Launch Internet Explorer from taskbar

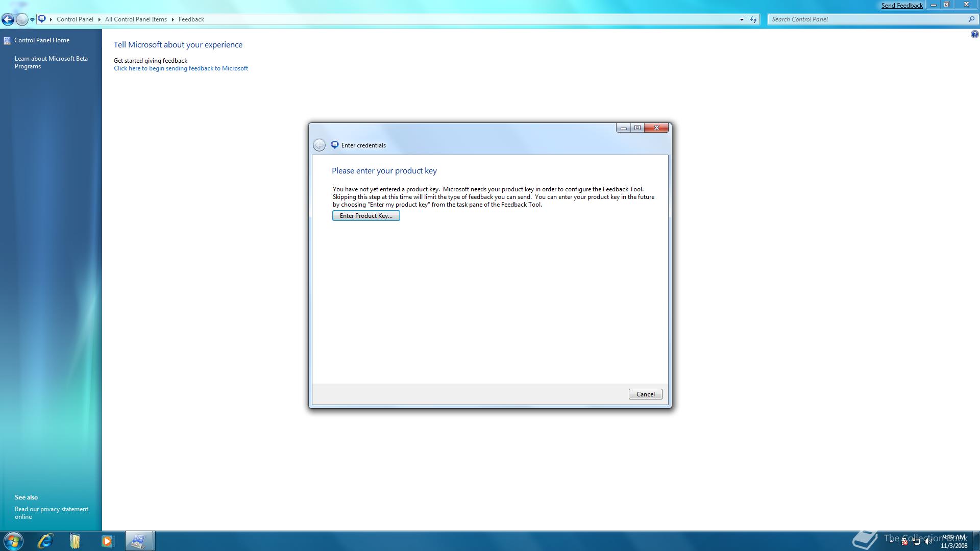(x=45, y=541)
